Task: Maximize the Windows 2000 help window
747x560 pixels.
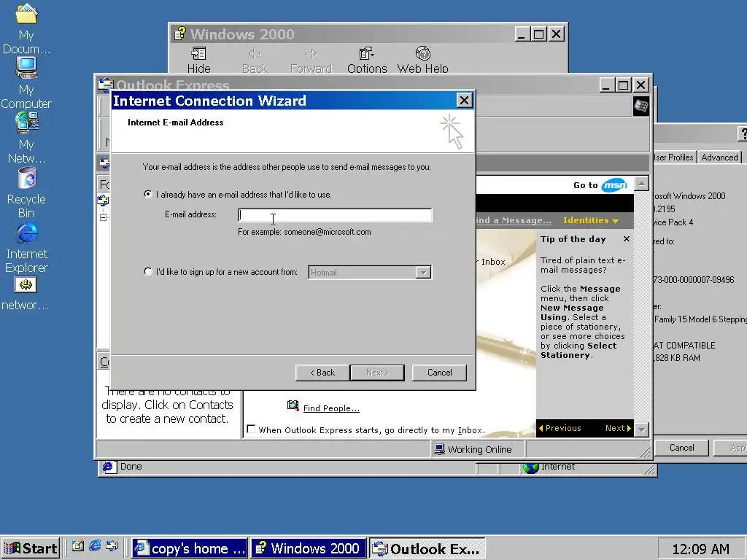Action: (x=539, y=34)
